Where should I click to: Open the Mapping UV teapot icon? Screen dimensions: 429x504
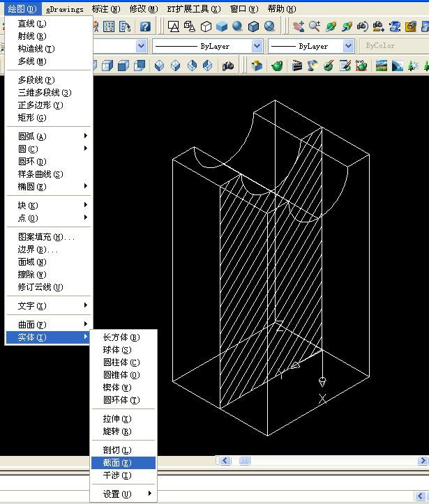pos(361,66)
